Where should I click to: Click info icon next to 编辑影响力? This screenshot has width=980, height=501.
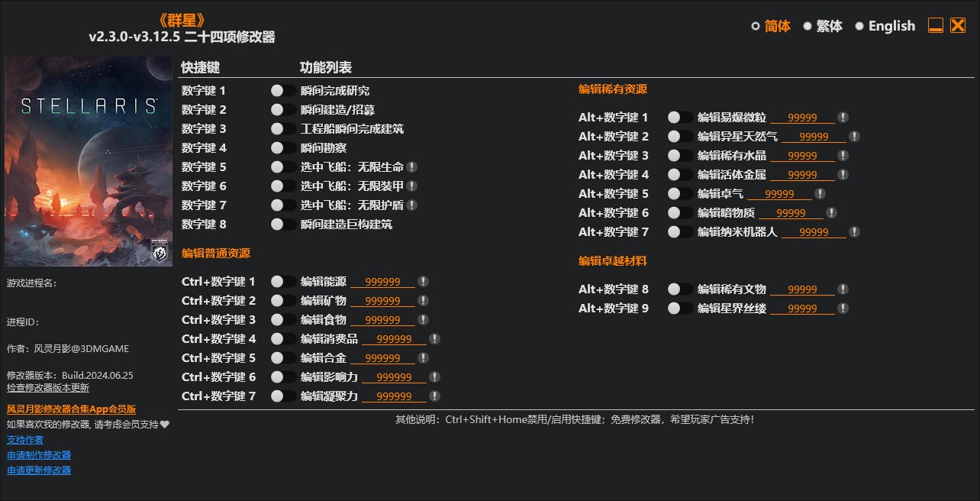pyautogui.click(x=434, y=377)
